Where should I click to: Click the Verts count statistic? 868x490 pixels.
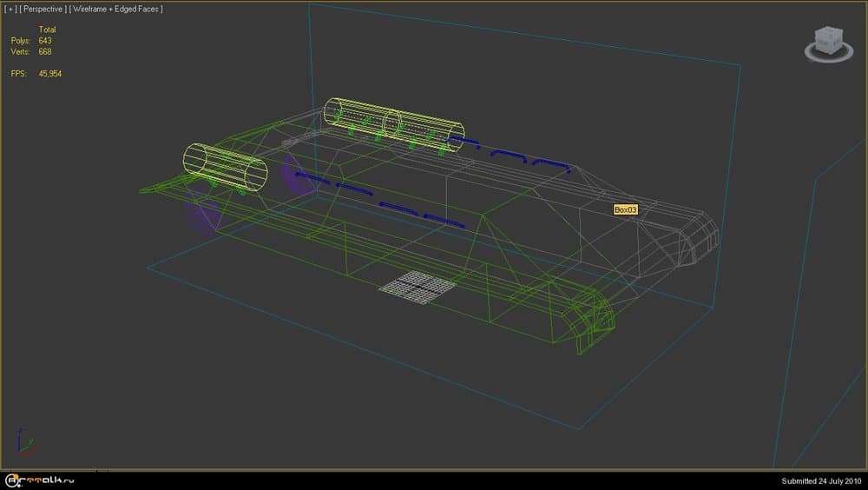44,51
